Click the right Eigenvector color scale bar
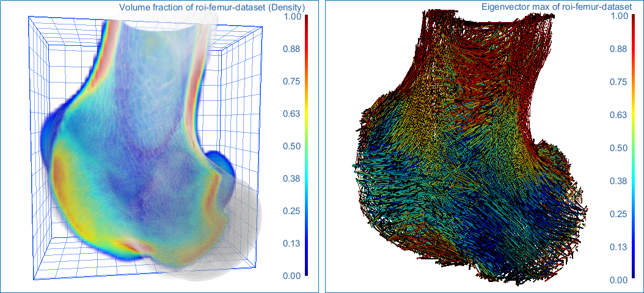644x293 pixels. (632, 147)
